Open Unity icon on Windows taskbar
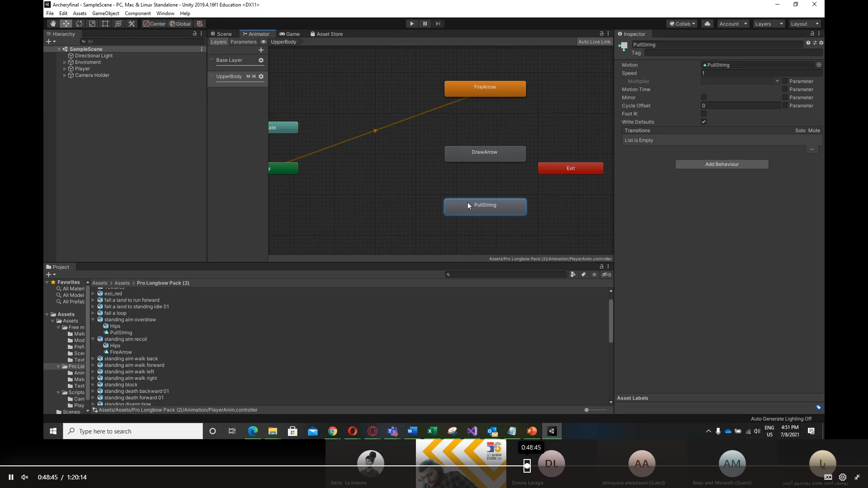The height and width of the screenshot is (488, 868). (552, 432)
